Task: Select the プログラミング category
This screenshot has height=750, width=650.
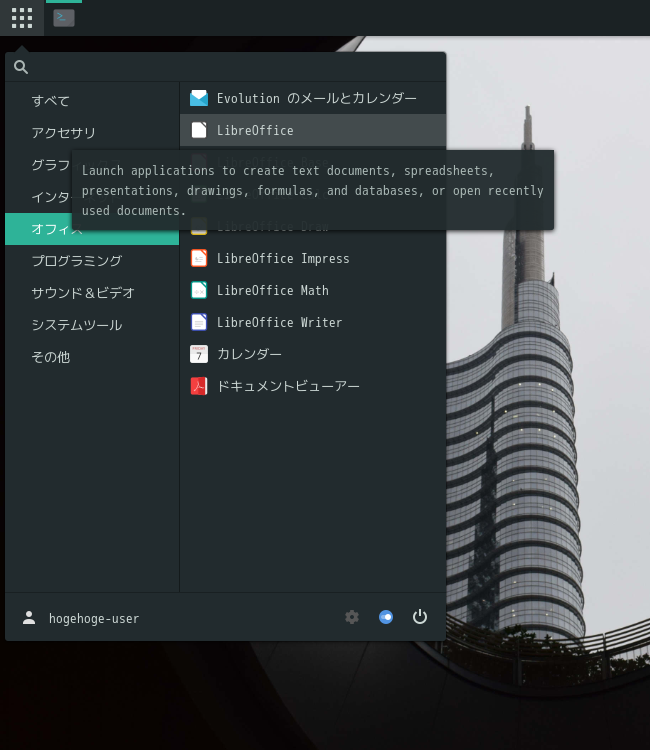Action: 92,261
